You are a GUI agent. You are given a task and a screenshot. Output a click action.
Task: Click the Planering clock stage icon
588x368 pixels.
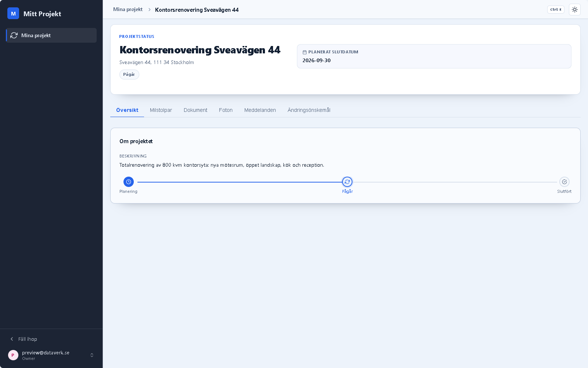click(129, 182)
